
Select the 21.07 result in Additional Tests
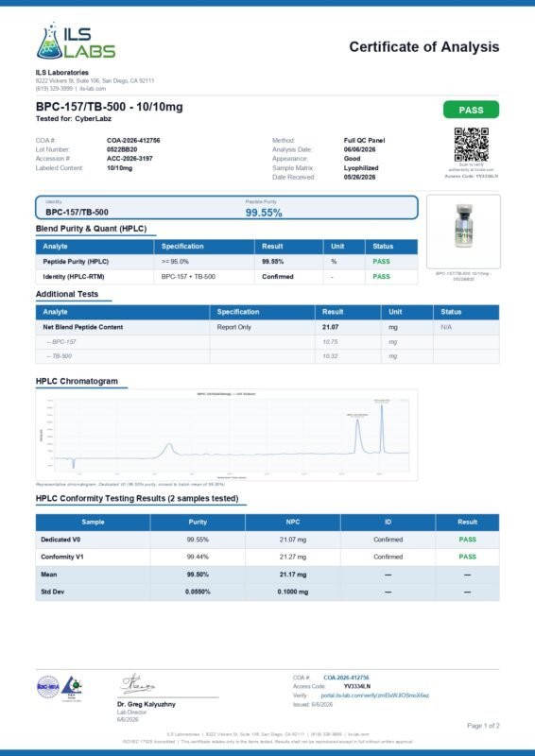pyautogui.click(x=331, y=327)
